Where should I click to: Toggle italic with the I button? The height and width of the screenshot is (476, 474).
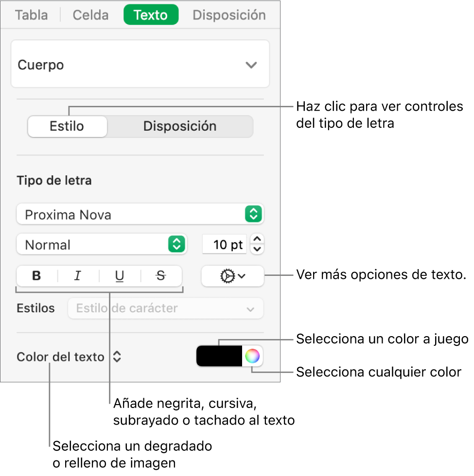[x=78, y=276]
